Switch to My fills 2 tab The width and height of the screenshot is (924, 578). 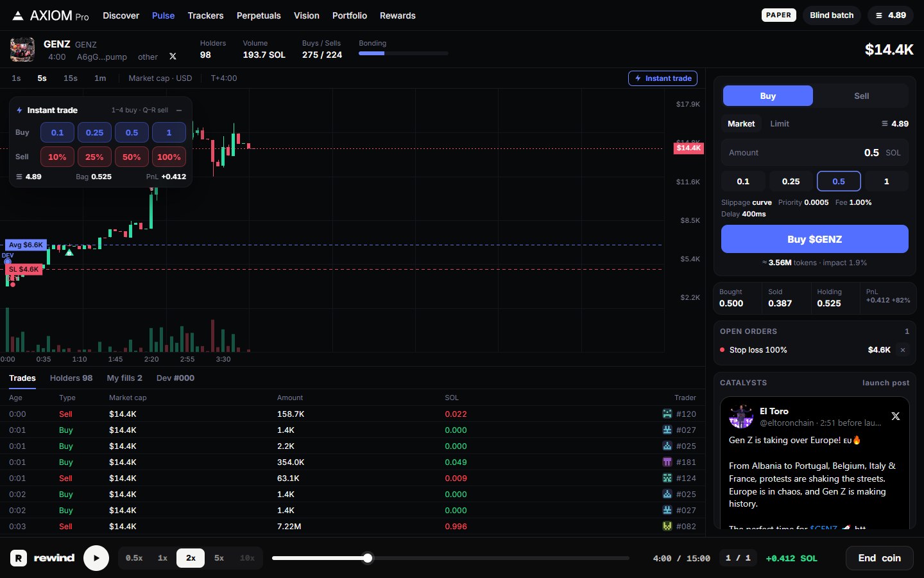[124, 378]
